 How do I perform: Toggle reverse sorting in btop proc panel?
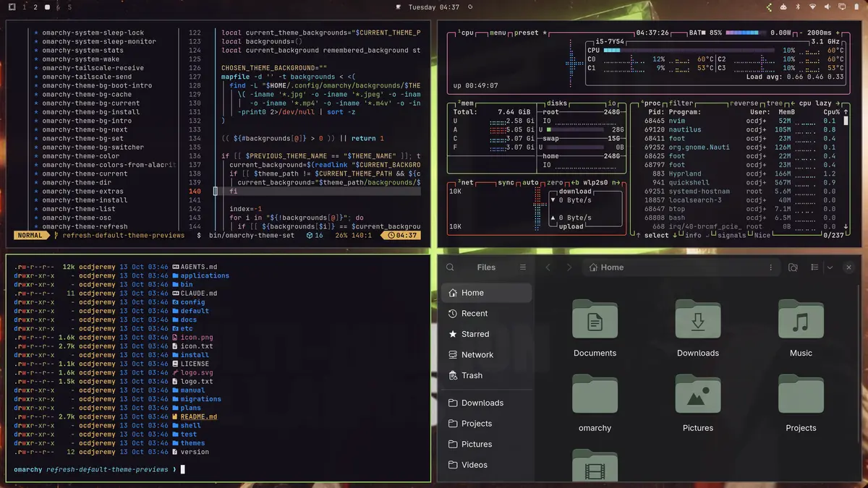(x=745, y=103)
